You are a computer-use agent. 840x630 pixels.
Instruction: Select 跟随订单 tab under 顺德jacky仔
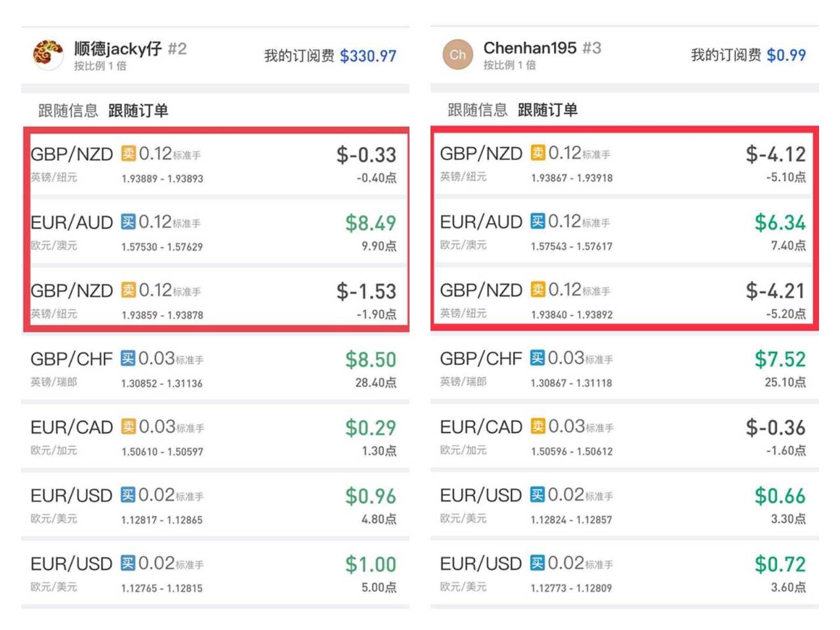(x=138, y=110)
